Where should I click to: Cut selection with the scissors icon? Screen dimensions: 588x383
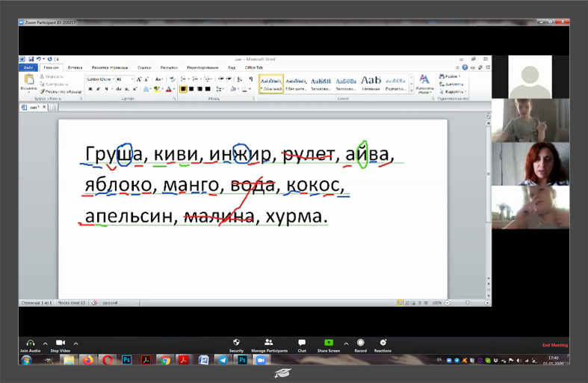(x=42, y=76)
